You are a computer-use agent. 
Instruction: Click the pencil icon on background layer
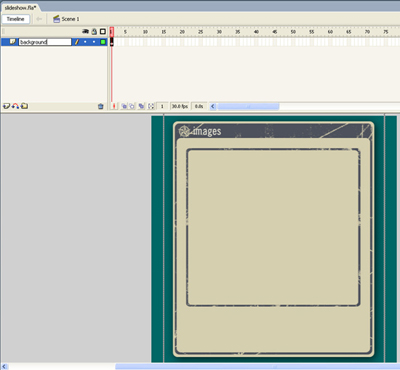(x=77, y=42)
